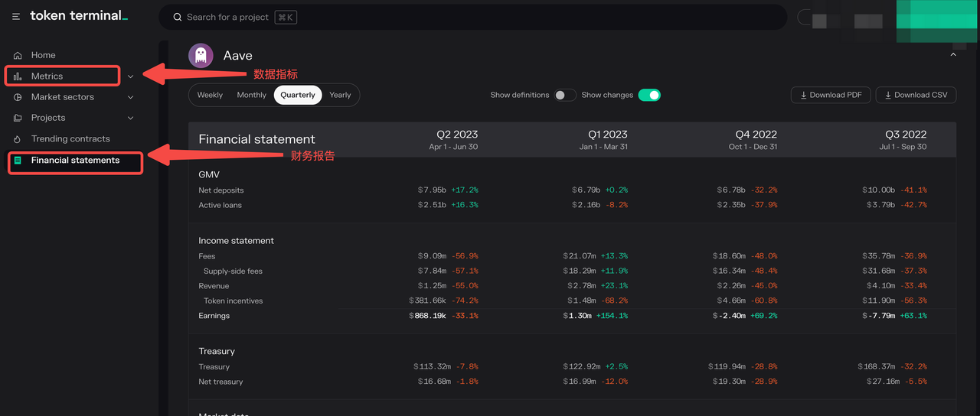Screen dimensions: 980x416
Task: Click the +154.1% earnings change
Action: point(611,316)
